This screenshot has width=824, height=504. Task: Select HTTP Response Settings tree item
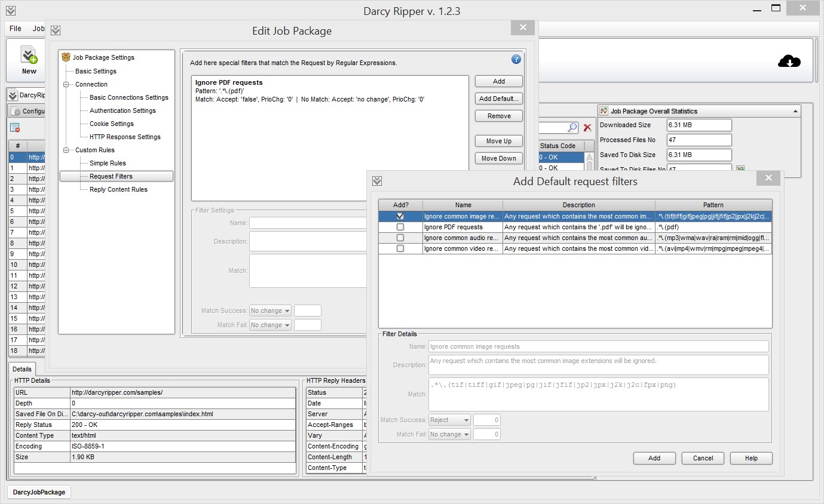pos(125,137)
